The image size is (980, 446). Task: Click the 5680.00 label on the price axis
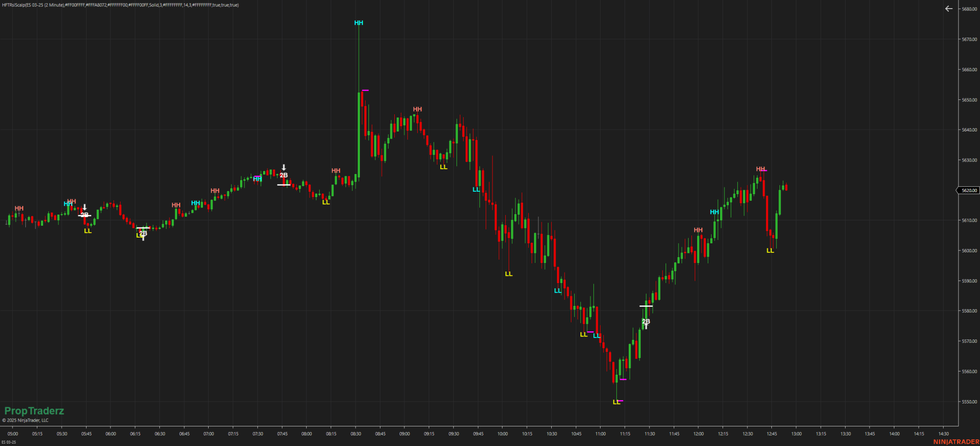969,9
